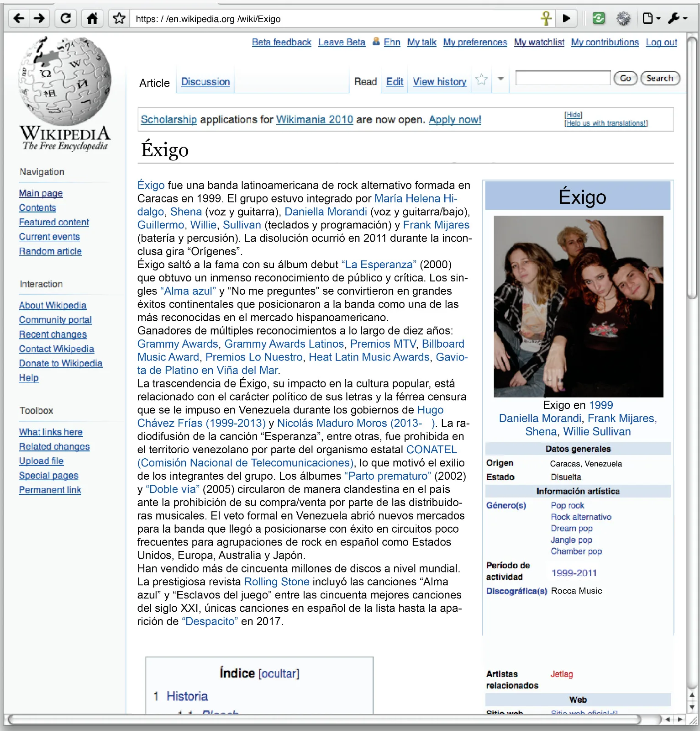This screenshot has height=731, width=700.
Task: Open the Edit tab
Action: tap(395, 82)
